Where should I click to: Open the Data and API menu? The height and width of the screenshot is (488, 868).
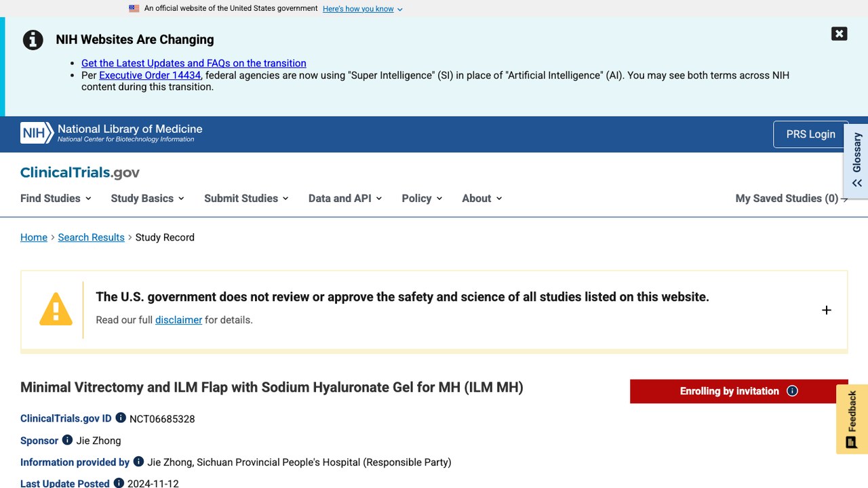point(345,199)
